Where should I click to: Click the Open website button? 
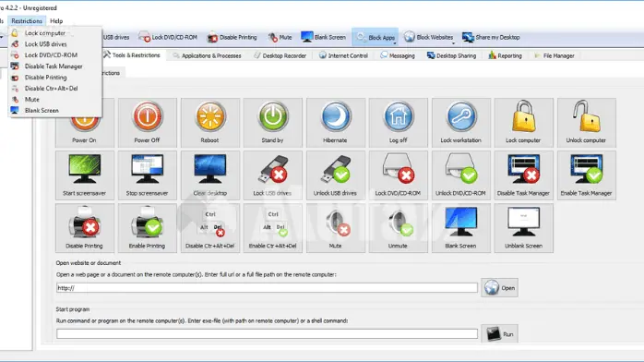499,288
